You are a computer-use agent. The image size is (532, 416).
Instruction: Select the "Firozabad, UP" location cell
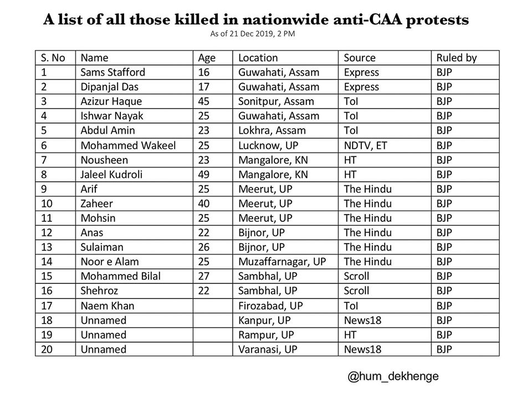coord(270,306)
